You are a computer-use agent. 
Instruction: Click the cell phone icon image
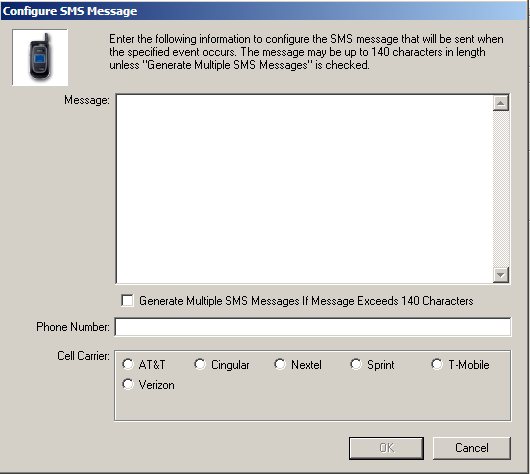40,57
